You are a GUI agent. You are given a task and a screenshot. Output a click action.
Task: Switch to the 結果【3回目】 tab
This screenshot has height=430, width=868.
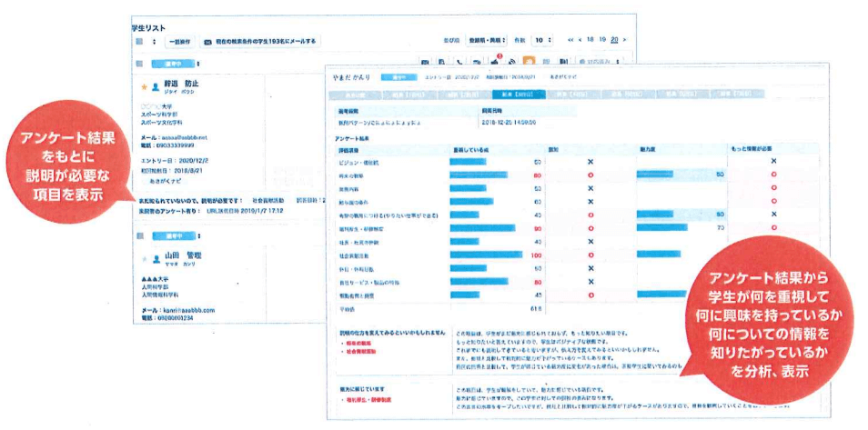[519, 94]
